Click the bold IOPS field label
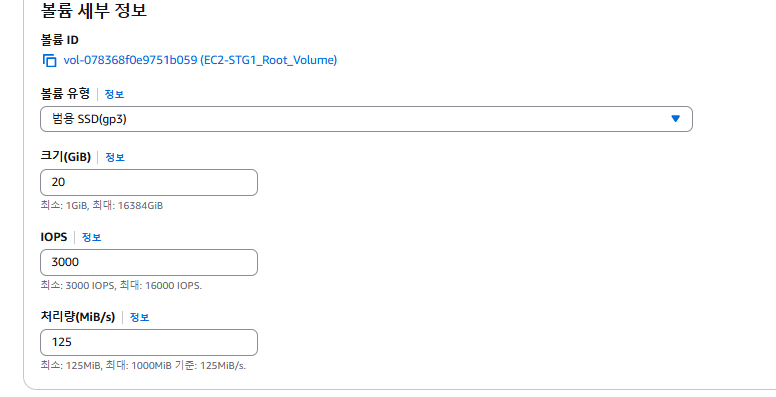This screenshot has width=776, height=397. 54,237
